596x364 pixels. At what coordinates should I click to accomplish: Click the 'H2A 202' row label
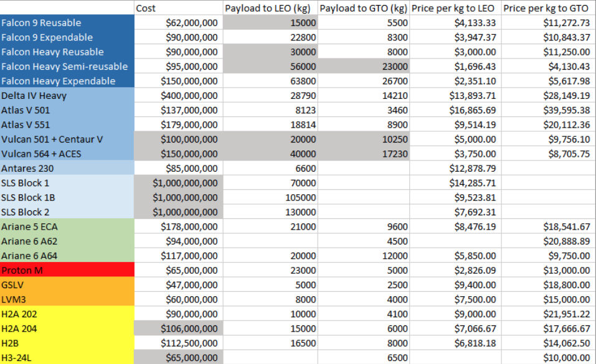tap(67, 314)
